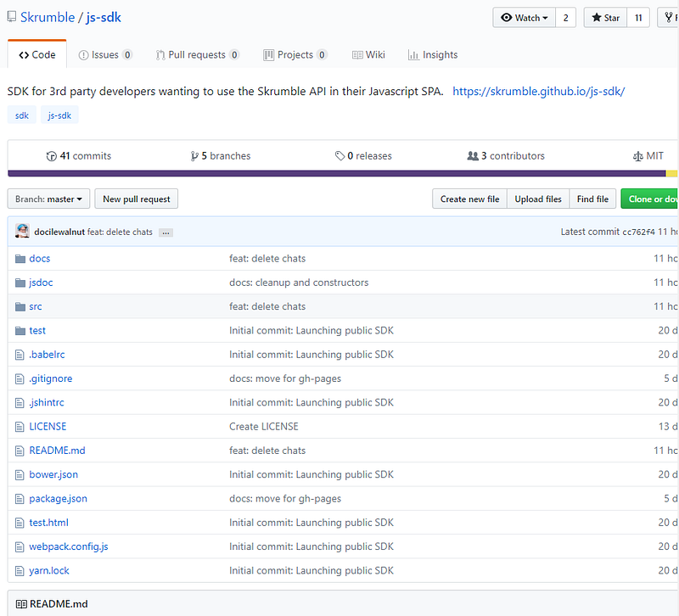Open the 'docs: cleanup and constructors' commit message
The width and height of the screenshot is (679, 616).
[299, 283]
